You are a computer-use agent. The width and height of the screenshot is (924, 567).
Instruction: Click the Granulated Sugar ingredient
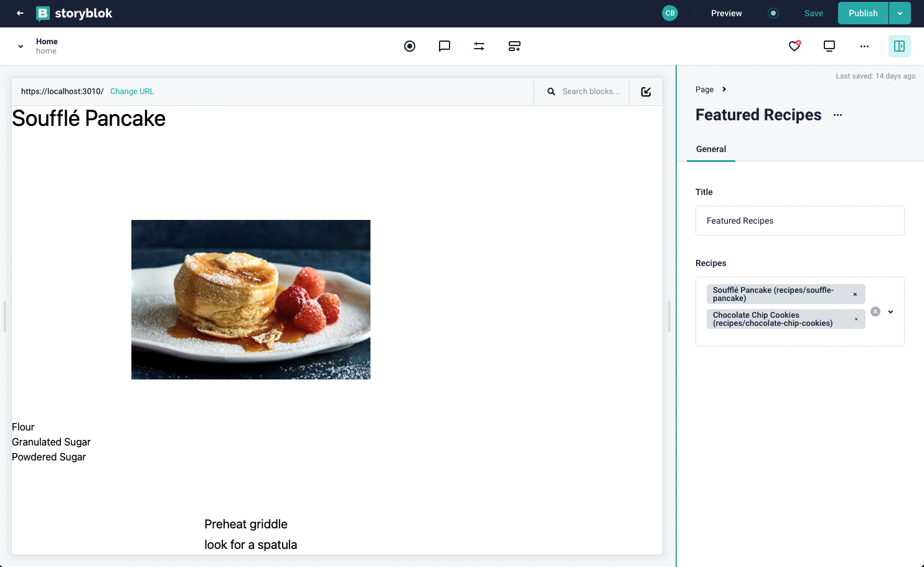51,442
